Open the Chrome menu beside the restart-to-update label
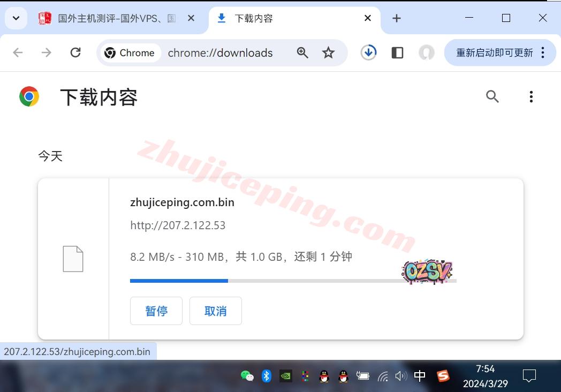 (543, 52)
